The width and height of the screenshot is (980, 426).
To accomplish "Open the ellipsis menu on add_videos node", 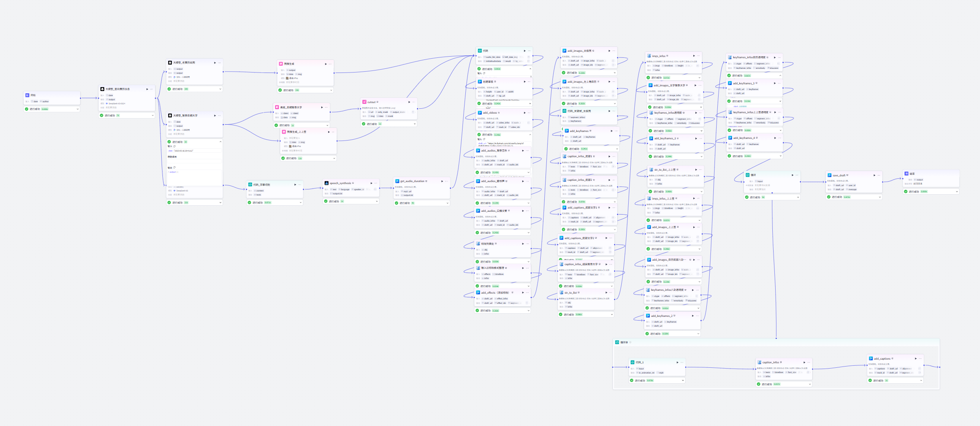I will 528,113.
